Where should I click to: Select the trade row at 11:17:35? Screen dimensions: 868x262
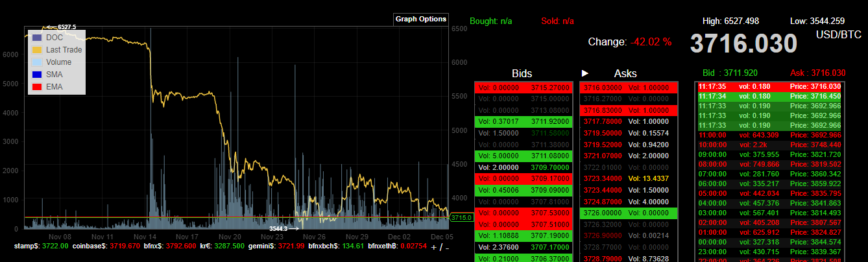pyautogui.click(x=769, y=86)
